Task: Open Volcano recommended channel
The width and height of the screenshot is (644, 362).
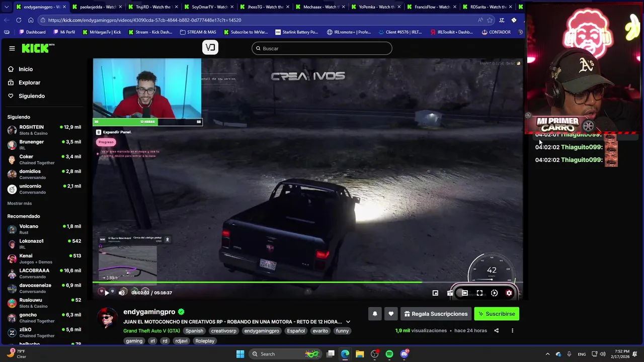Action: coord(44,229)
